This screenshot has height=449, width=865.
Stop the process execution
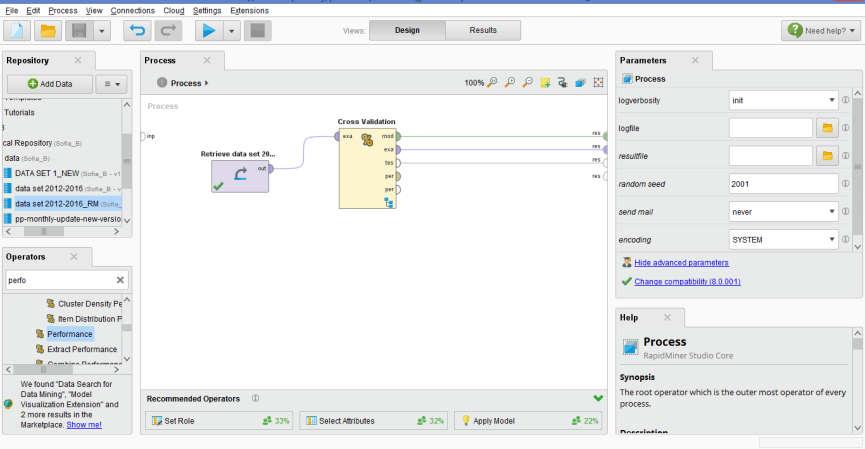pyautogui.click(x=258, y=31)
